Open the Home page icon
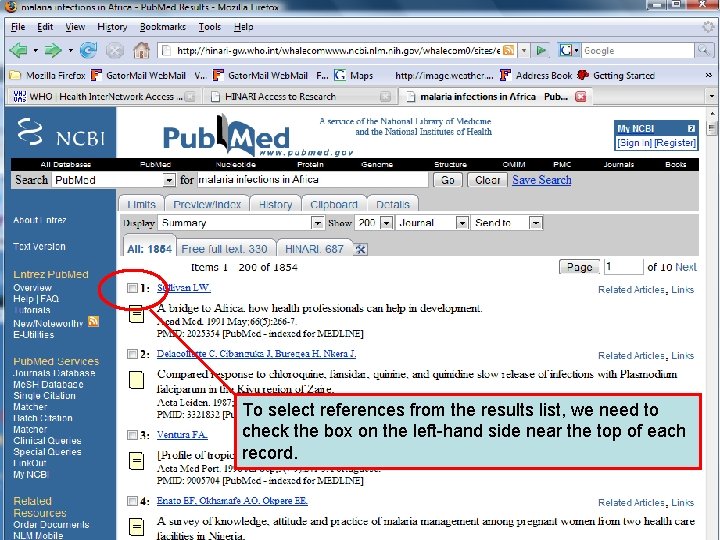Viewport: 720px width, 540px height. (x=141, y=50)
